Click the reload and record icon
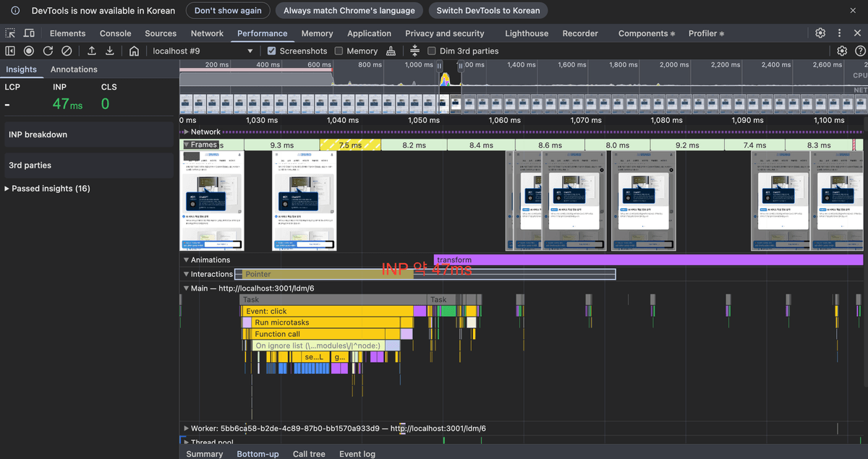Image resolution: width=868 pixels, height=459 pixels. point(48,51)
